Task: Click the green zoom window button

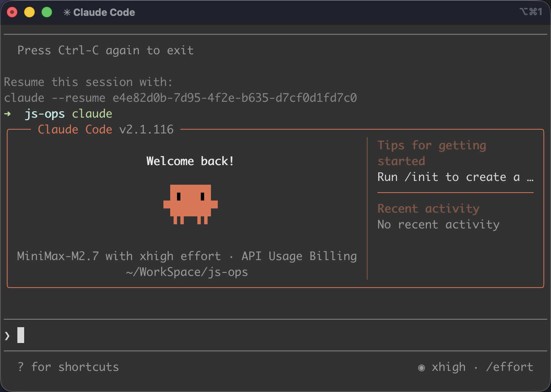Action: pyautogui.click(x=47, y=12)
